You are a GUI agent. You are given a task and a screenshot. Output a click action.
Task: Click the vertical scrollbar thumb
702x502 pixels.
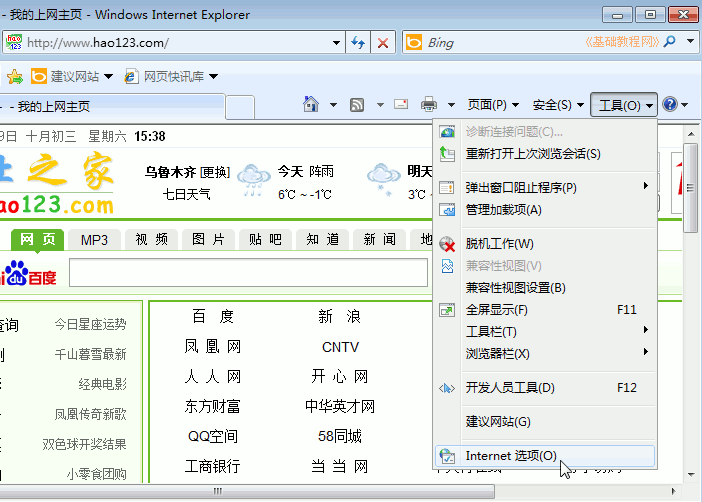tap(690, 188)
